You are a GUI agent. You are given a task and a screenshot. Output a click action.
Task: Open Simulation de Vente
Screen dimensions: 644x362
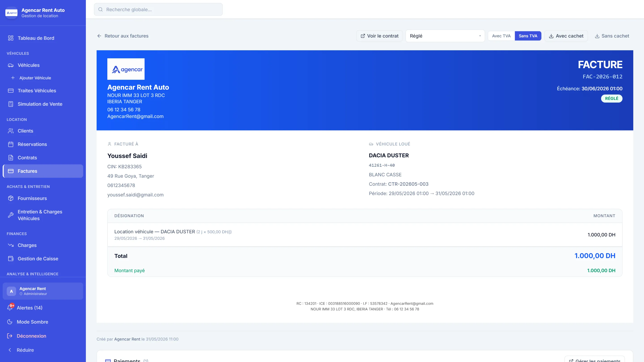(43, 104)
